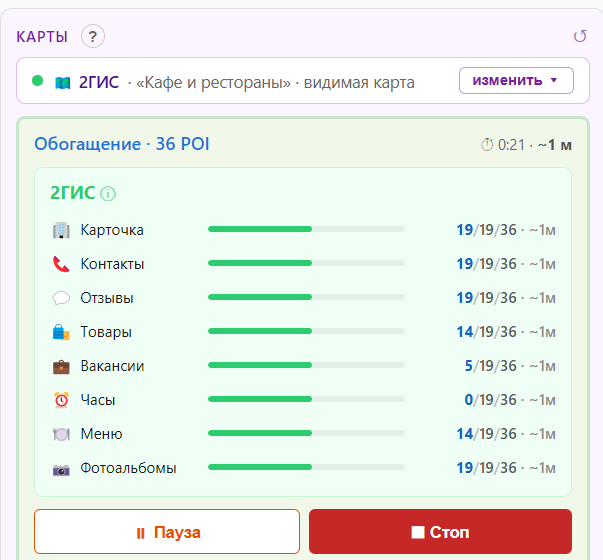Click the Фотоальбомы row label
Screen dimensions: 603x560
(128, 468)
